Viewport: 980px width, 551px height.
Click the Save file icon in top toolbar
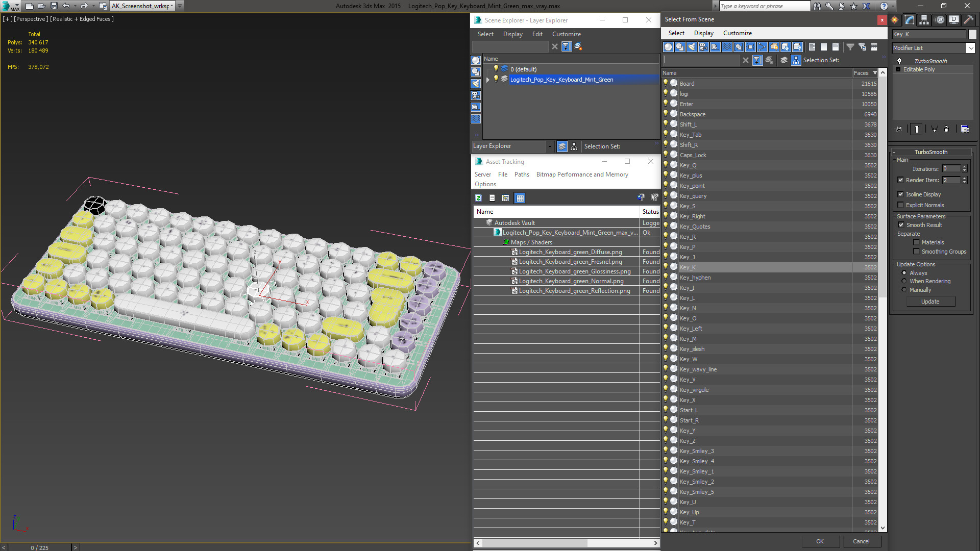(54, 6)
